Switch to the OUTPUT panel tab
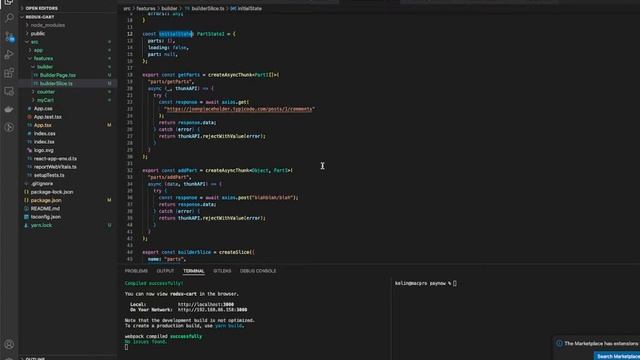 point(165,271)
